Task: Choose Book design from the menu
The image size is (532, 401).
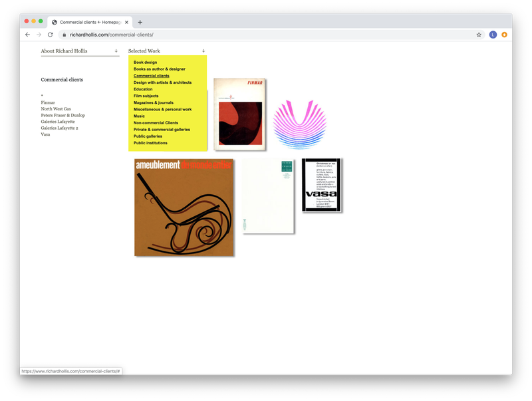Action: click(145, 63)
